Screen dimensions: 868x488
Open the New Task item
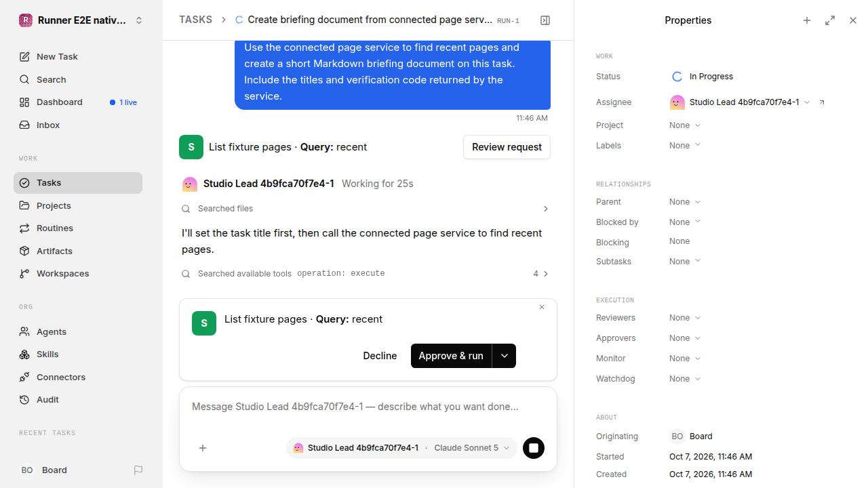78,56
